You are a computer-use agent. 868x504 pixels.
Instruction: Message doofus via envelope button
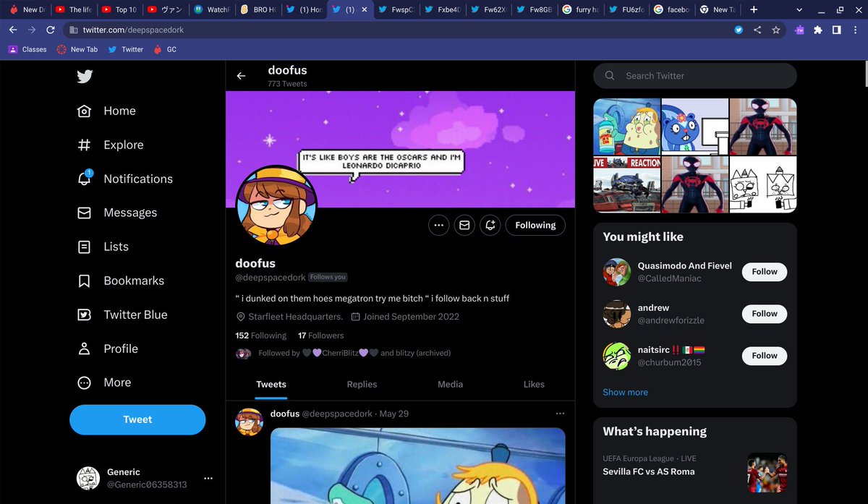tap(464, 226)
